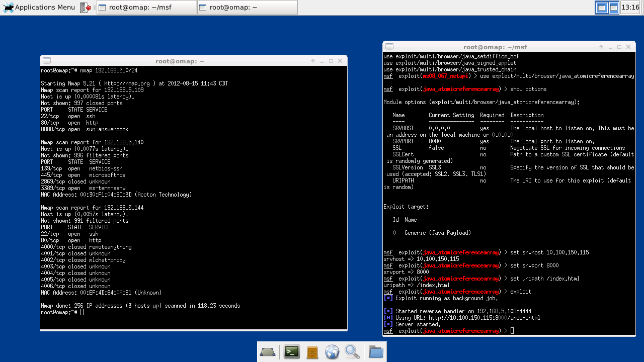Click the 'Not shown: 991 filtered ports' line
Viewport: 644px width, 362px height.
click(85, 221)
